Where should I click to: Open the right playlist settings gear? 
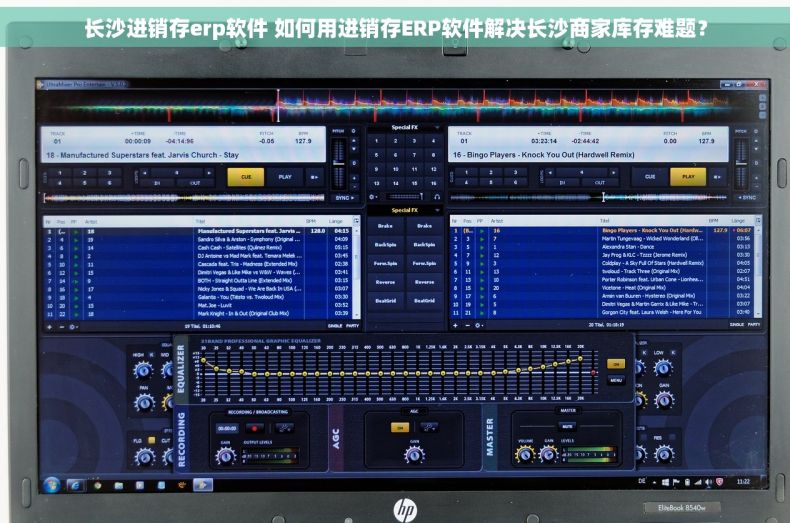pos(478,325)
